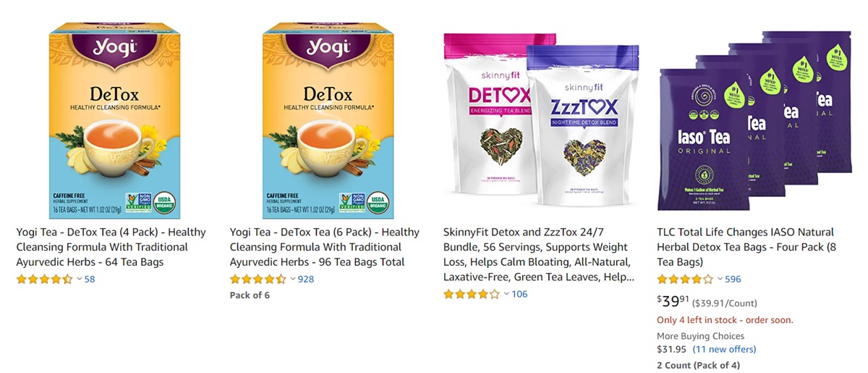This screenshot has height=373, width=868.
Task: Open the 106 reviews link
Action: click(519, 294)
